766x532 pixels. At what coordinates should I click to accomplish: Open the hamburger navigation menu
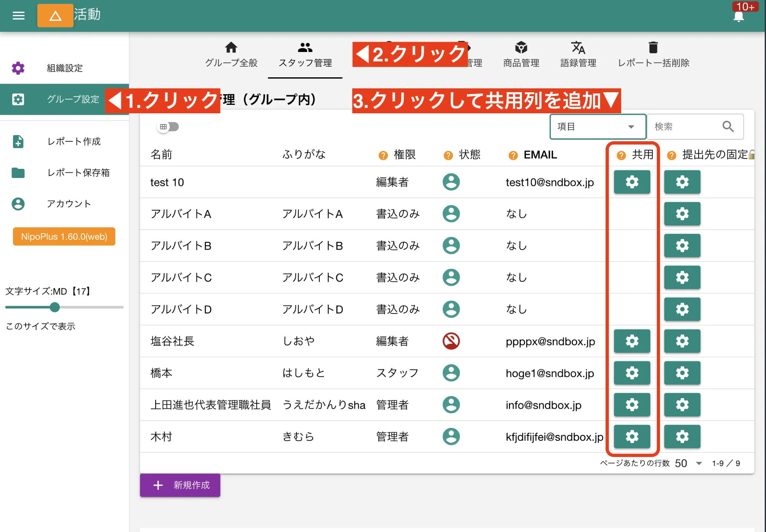click(x=18, y=15)
